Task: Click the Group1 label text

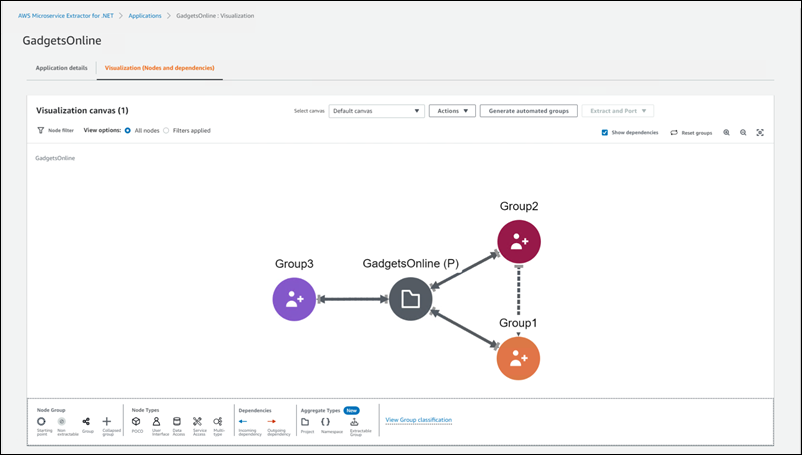Action: click(518, 323)
